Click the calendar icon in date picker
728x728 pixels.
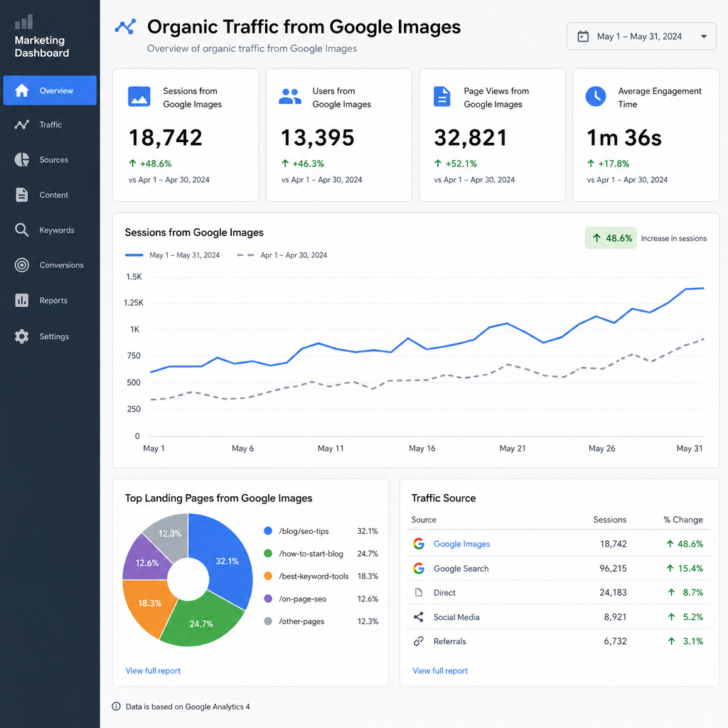coord(583,36)
